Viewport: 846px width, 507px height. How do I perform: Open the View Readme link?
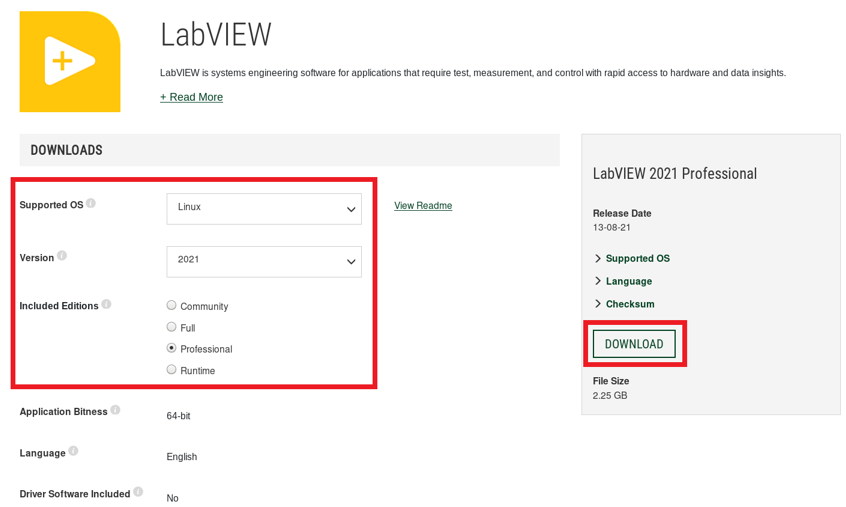point(423,205)
